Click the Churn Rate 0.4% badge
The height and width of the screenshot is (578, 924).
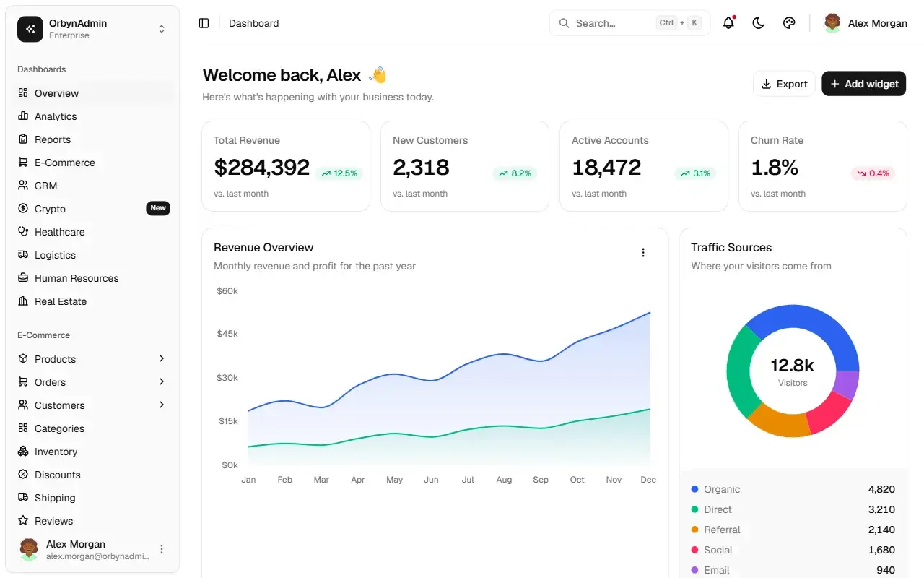(873, 173)
